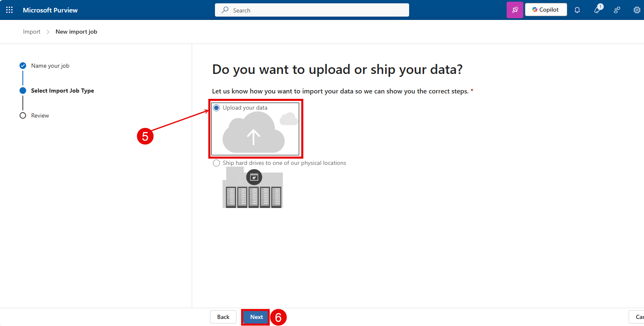Open the settings gear
The width and height of the screenshot is (644, 326).
coord(637,10)
